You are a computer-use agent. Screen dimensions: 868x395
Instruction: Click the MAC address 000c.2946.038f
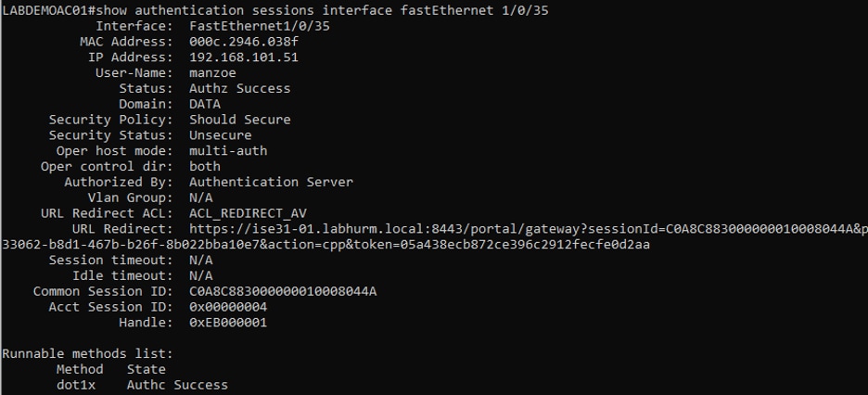[x=244, y=42]
